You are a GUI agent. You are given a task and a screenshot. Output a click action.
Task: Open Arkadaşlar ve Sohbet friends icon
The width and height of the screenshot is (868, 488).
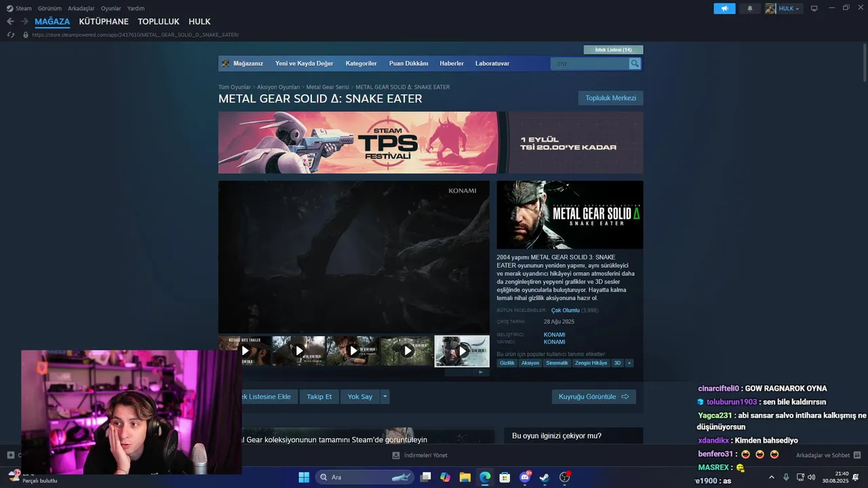click(x=856, y=455)
